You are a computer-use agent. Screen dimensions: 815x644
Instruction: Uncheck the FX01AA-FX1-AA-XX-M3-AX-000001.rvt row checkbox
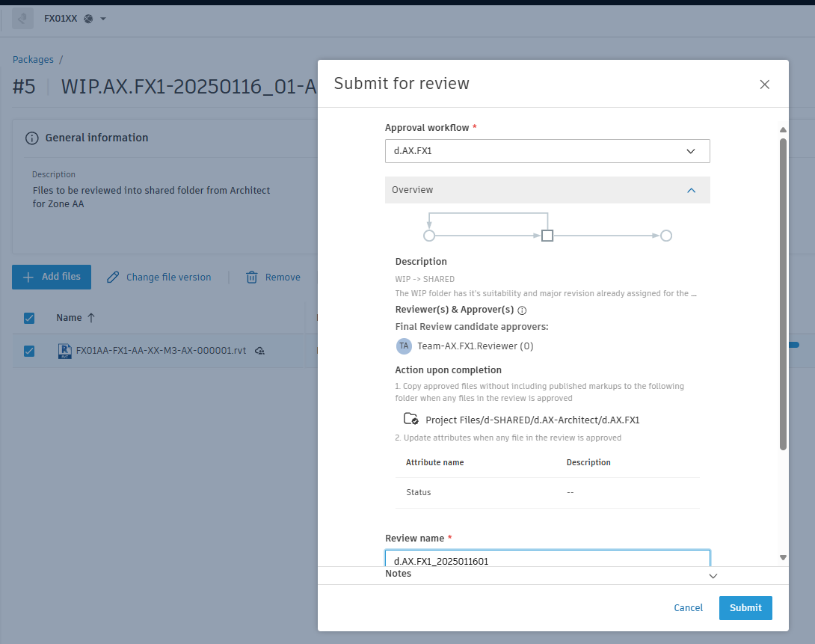pos(29,352)
